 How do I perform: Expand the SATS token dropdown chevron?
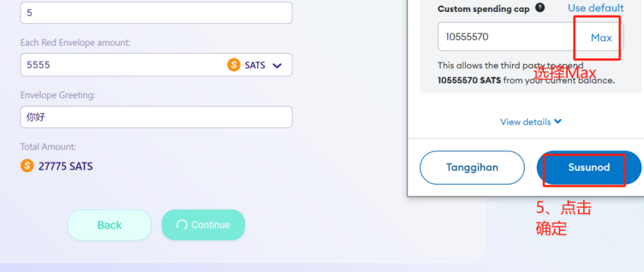tap(277, 66)
